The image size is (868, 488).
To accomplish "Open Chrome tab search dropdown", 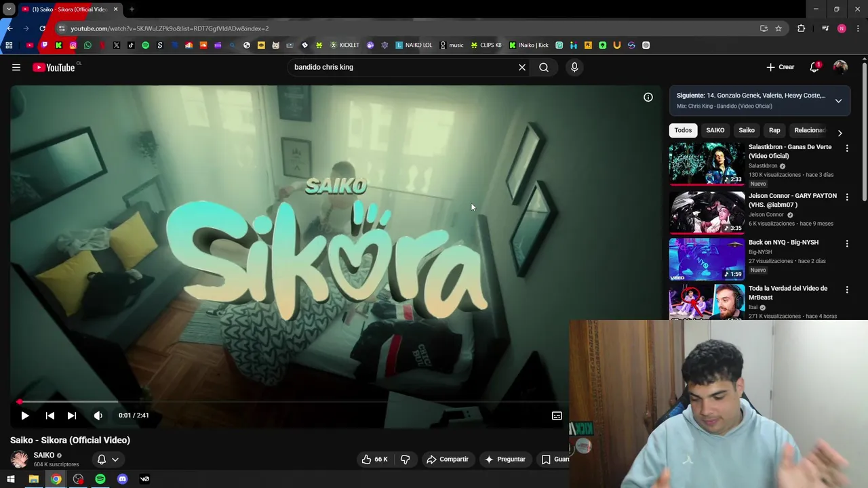I will (x=9, y=9).
